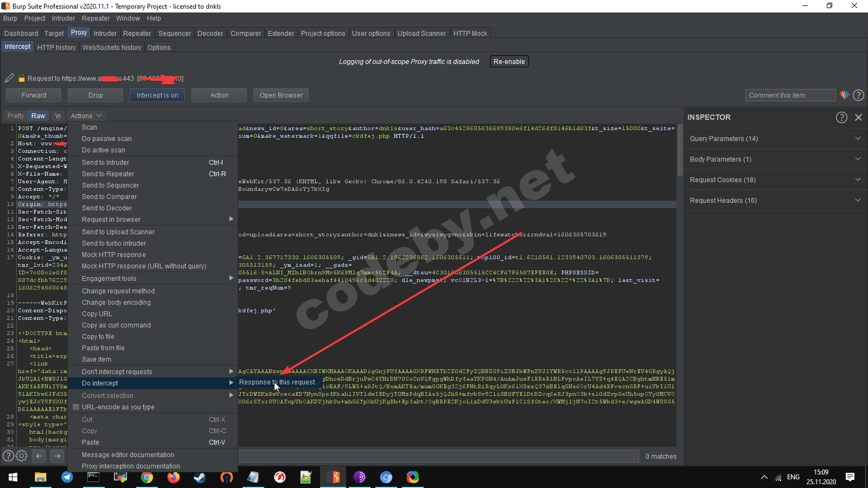
Task: Click the rainbow highlight color picker
Action: tap(844, 95)
